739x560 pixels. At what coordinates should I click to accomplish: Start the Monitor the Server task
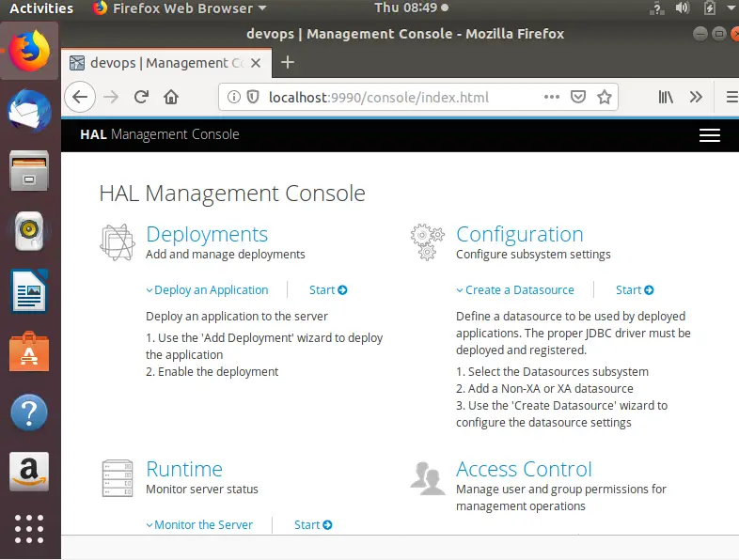[x=313, y=524]
